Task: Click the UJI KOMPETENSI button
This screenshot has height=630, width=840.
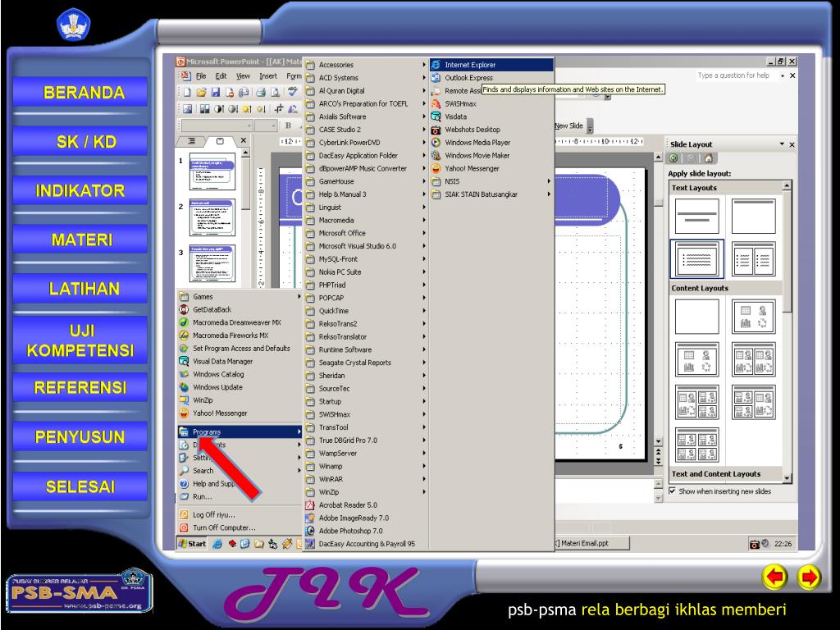Action: coord(80,340)
